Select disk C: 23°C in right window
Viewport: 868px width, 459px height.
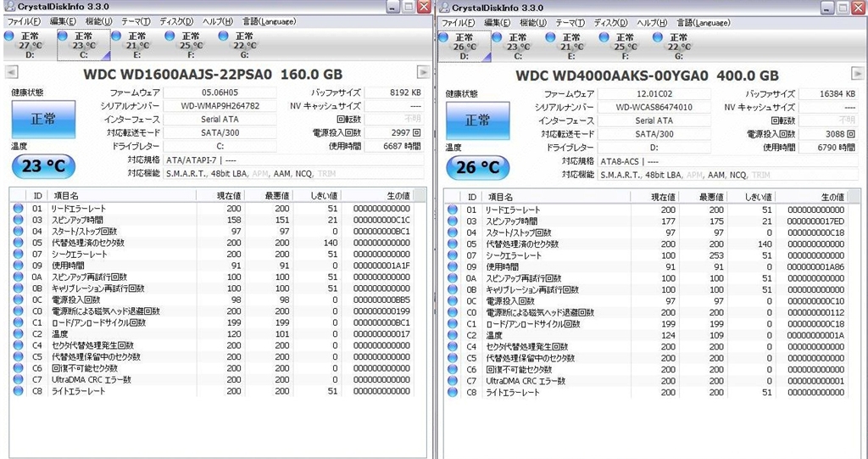pos(518,46)
